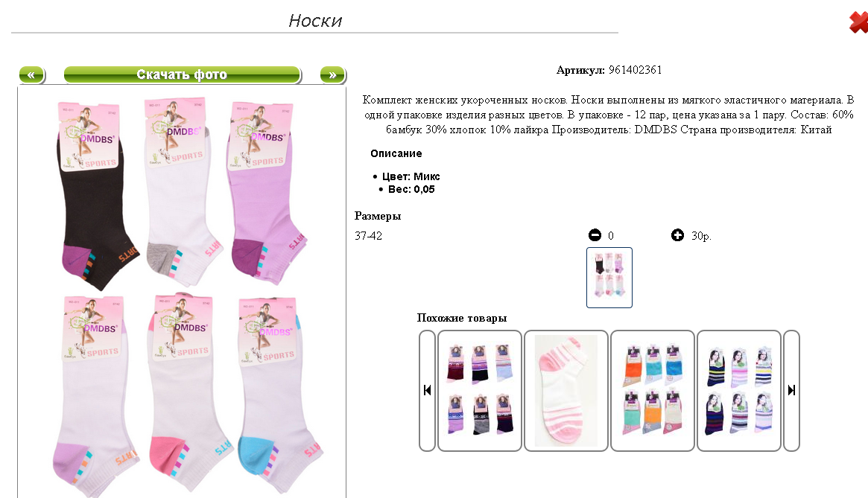The image size is (868, 498).
Task: Select the small socks color thumbnail
Action: tap(609, 277)
